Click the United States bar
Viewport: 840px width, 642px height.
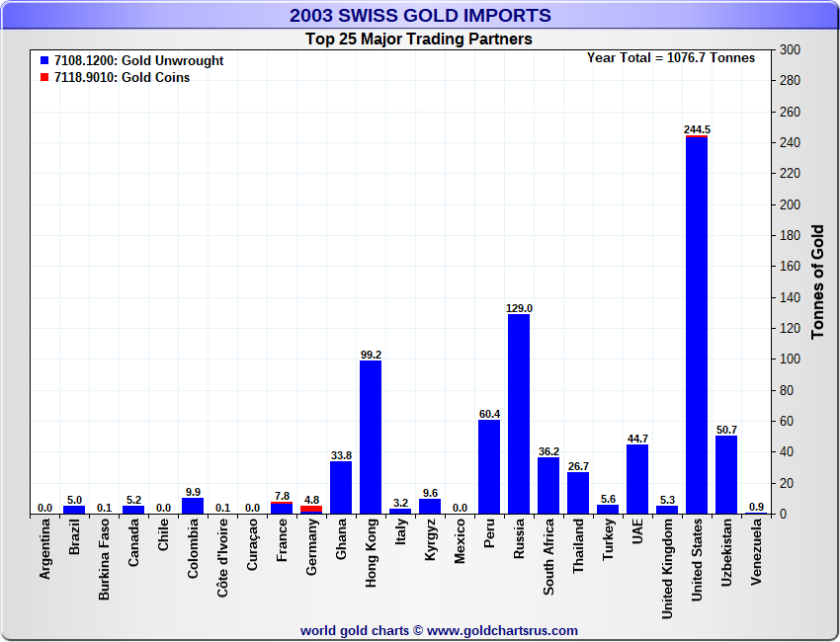pyautogui.click(x=697, y=326)
